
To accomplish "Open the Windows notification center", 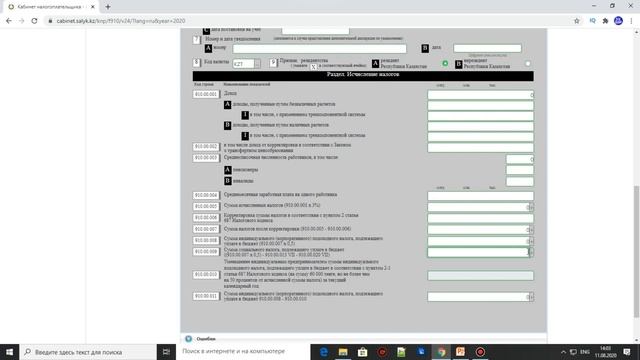I will click(627, 352).
